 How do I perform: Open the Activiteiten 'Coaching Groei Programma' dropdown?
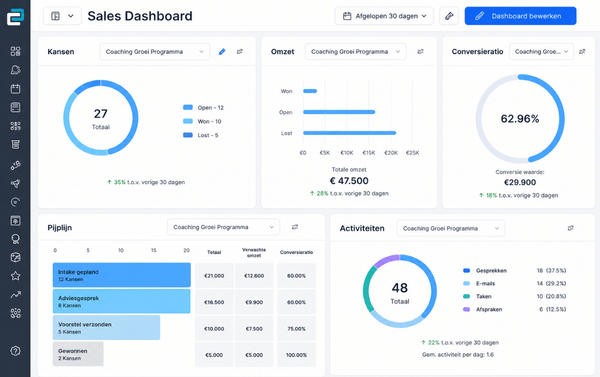[x=451, y=228]
